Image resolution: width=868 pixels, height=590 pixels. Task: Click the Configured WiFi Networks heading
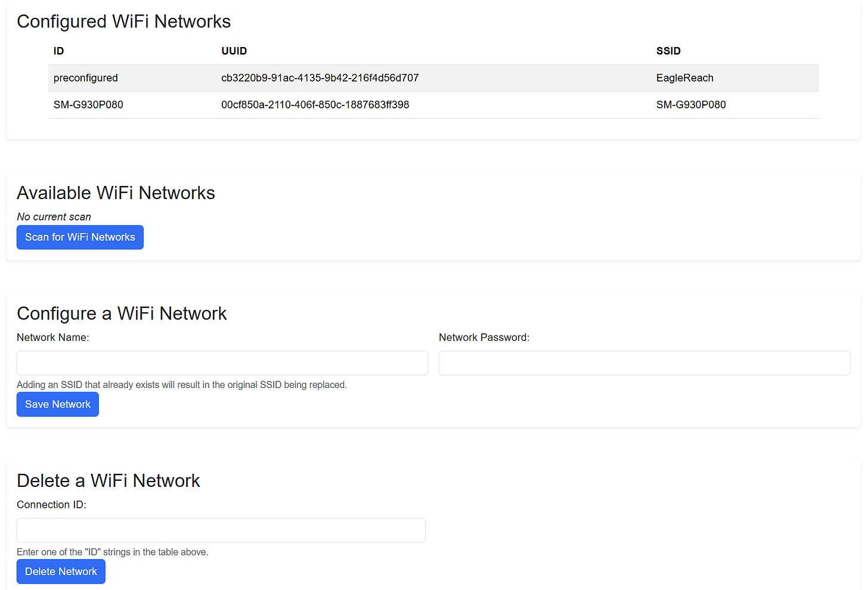(x=123, y=21)
